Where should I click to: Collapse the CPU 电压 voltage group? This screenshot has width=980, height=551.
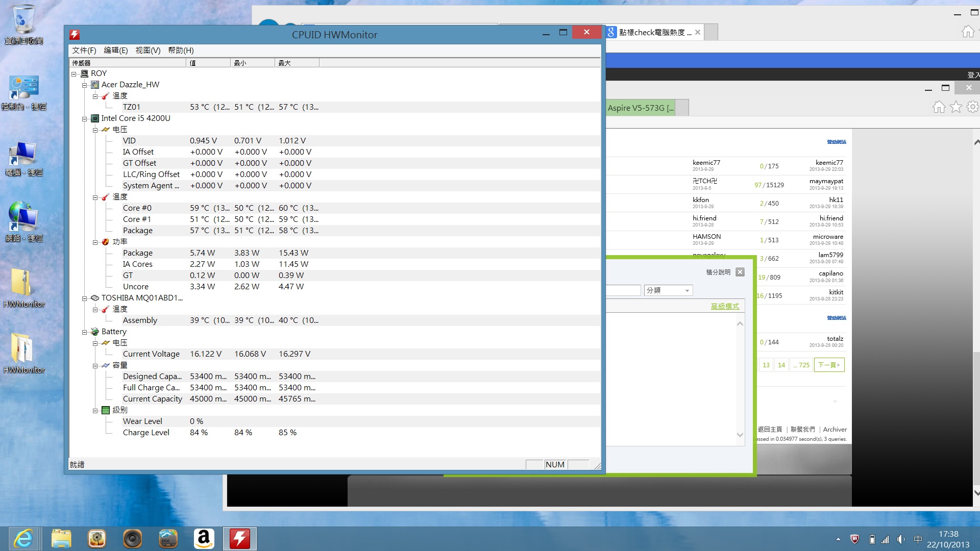tap(95, 130)
